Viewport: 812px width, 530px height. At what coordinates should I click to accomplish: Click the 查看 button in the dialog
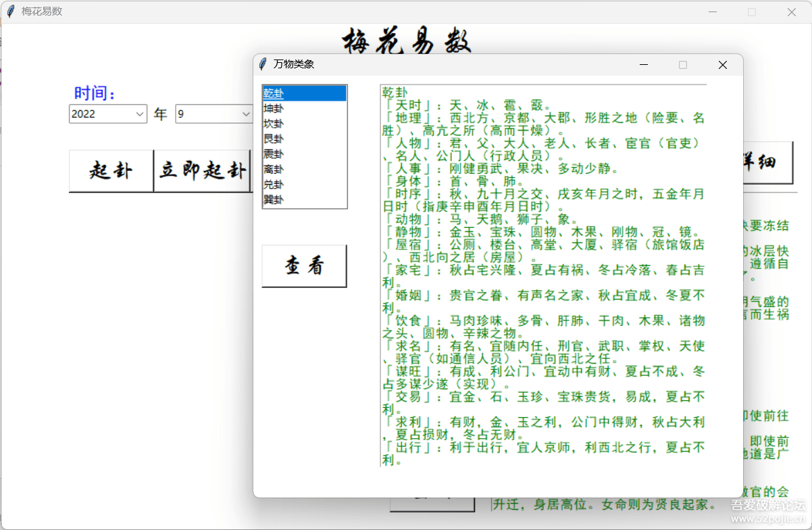tap(304, 266)
